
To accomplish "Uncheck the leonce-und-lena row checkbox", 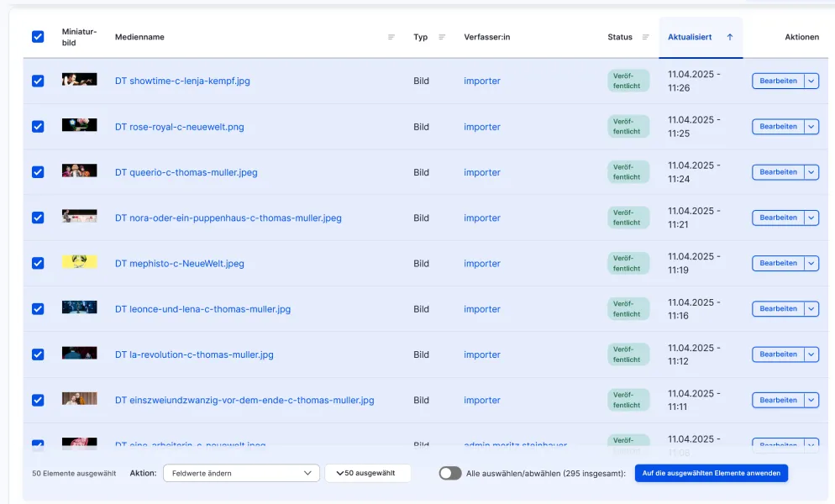I will pos(38,309).
